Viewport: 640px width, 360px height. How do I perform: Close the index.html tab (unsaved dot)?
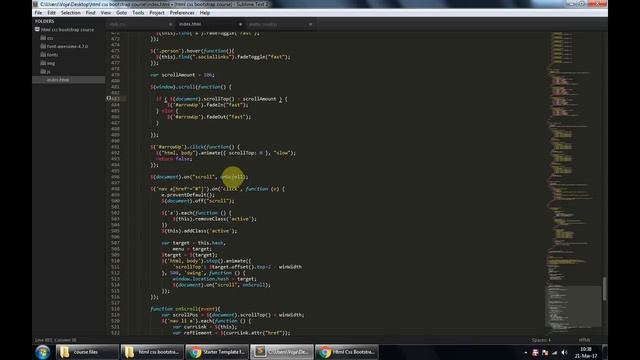240,24
